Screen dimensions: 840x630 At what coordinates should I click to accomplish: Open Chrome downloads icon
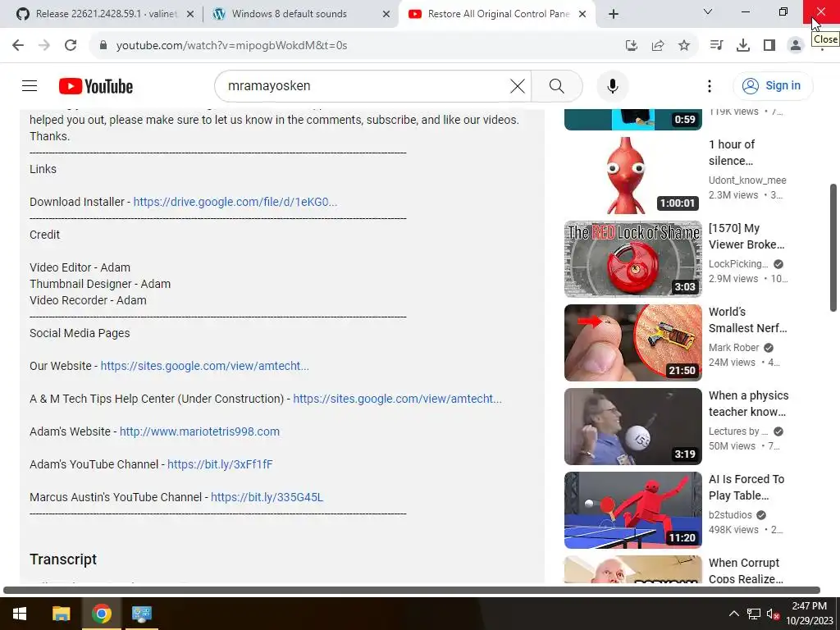[x=742, y=46]
